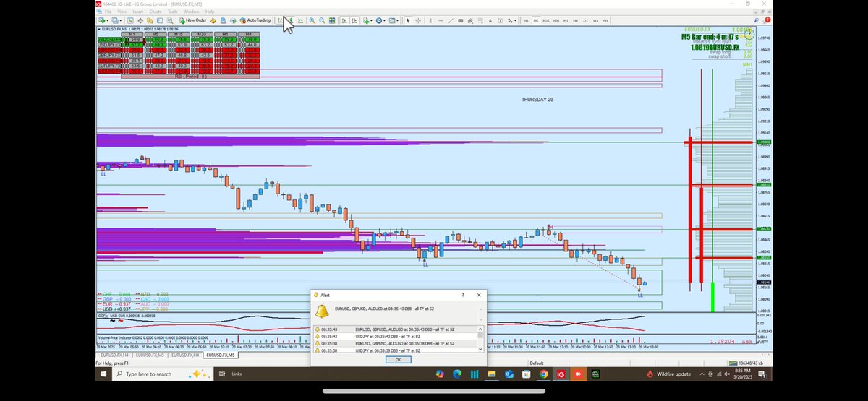Enable auto scroll chart icon
This screenshot has height=401, width=868.
344,20
